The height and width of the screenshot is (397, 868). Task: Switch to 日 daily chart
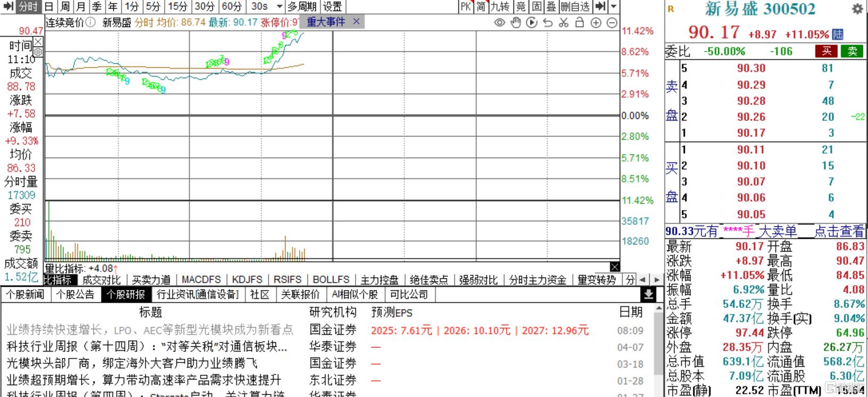(49, 6)
